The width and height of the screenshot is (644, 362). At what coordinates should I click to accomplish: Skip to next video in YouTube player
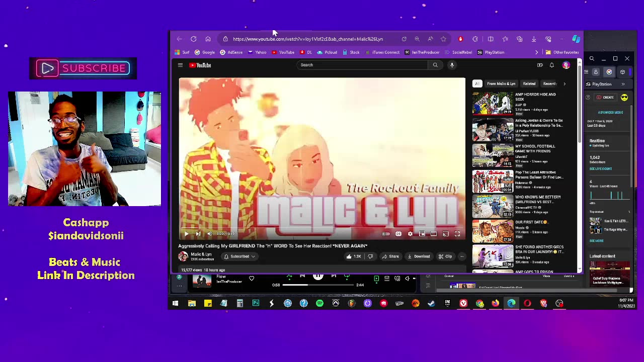[198, 234]
